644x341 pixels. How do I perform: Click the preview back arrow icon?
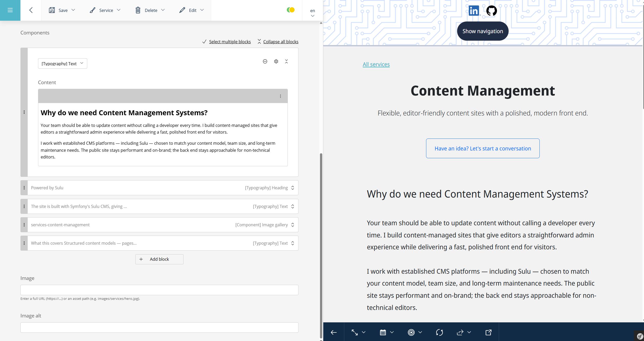pos(334,332)
